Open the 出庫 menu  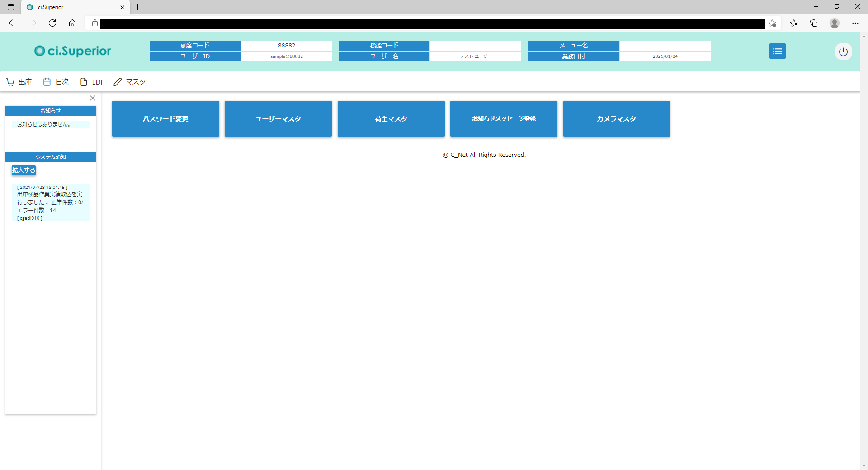[x=19, y=82]
